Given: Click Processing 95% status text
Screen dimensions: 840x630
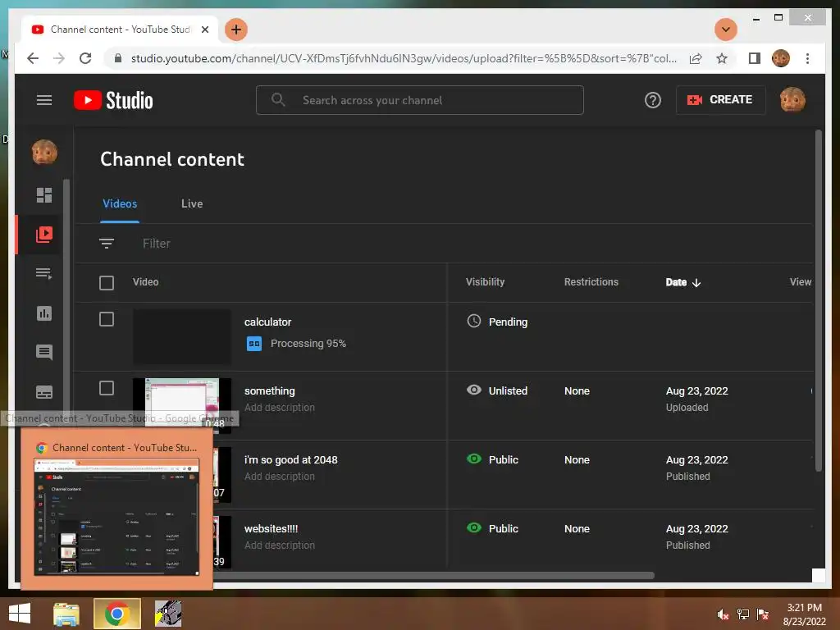Looking at the screenshot, I should (x=308, y=344).
